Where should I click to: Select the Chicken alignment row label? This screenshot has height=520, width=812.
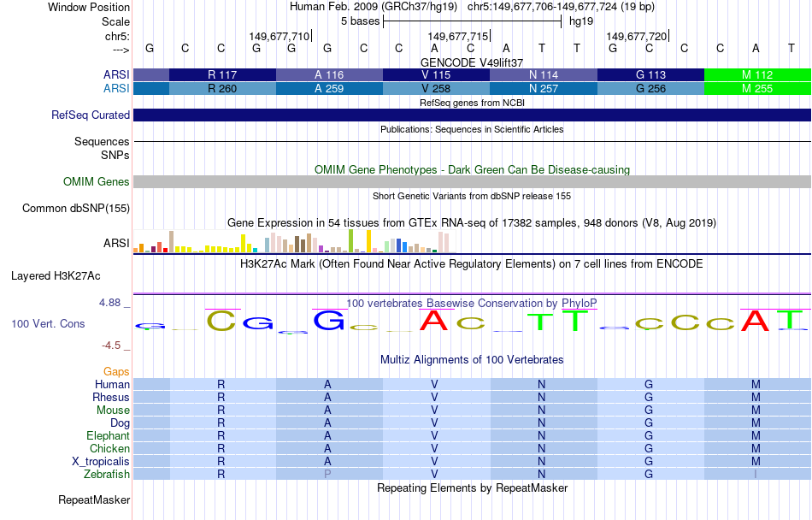pyautogui.click(x=109, y=448)
